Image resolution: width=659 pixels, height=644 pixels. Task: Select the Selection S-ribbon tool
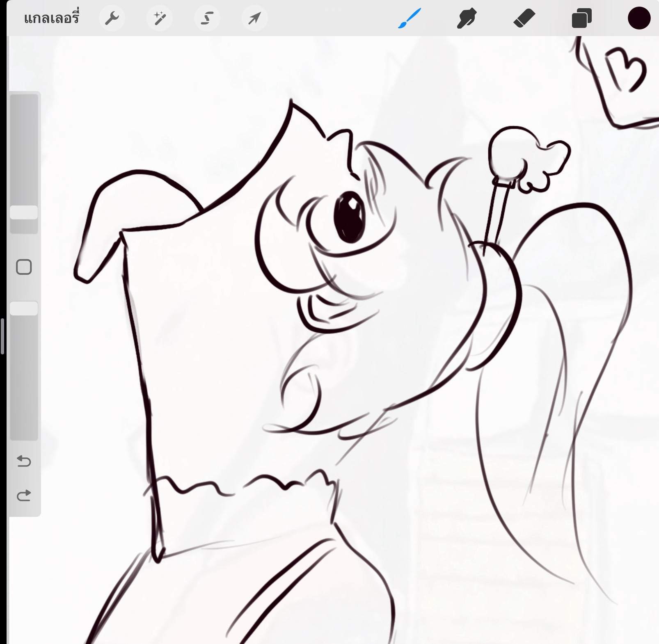tap(207, 18)
